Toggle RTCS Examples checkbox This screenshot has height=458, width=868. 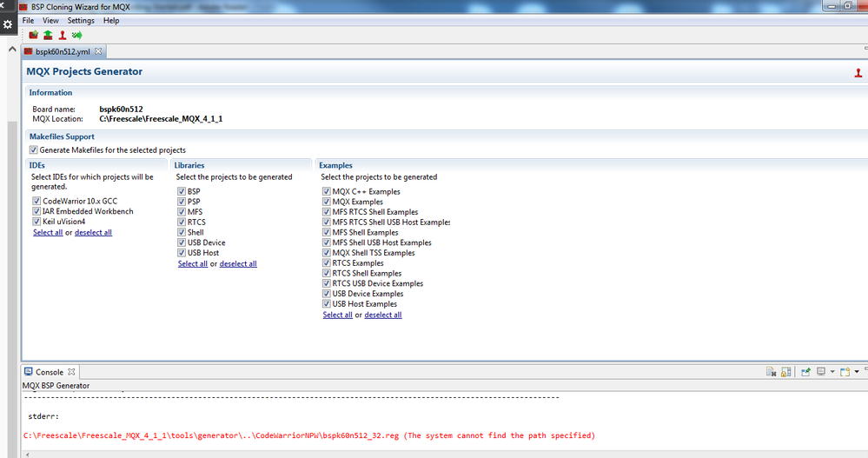pos(327,263)
